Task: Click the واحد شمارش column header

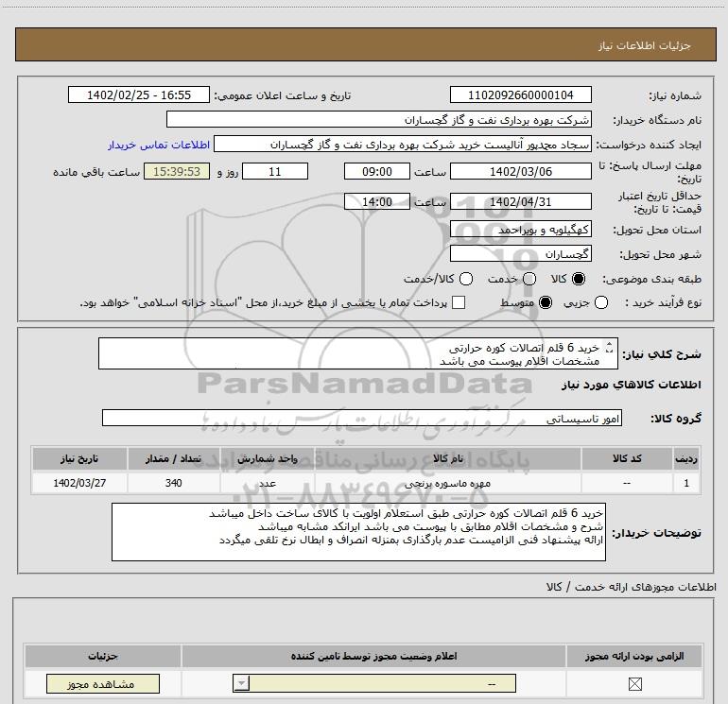Action: (268, 458)
